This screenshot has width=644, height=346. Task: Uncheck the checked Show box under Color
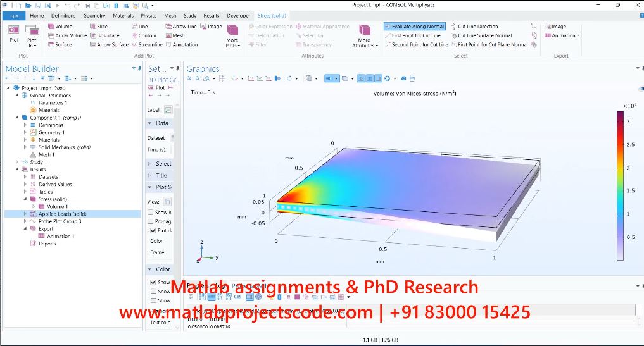click(x=153, y=282)
